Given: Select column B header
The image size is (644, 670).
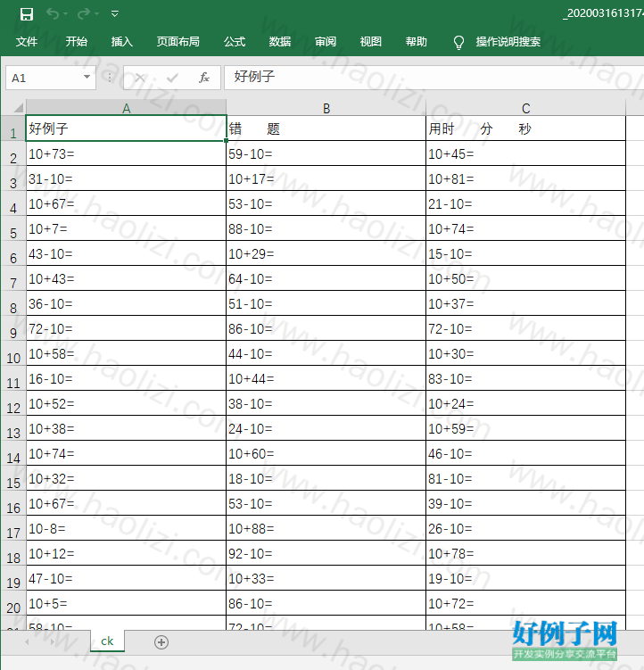Looking at the screenshot, I should pos(326,108).
